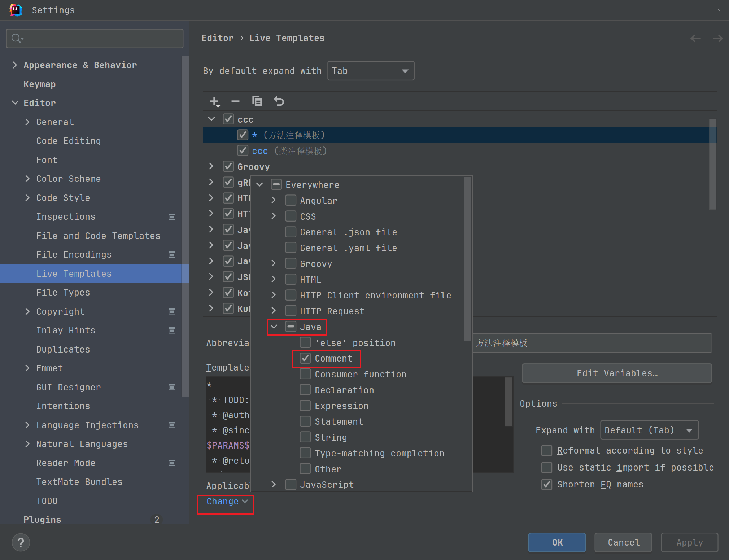This screenshot has width=729, height=560.
Task: Click the project-level marker icon next to Copyright
Action: [172, 311]
